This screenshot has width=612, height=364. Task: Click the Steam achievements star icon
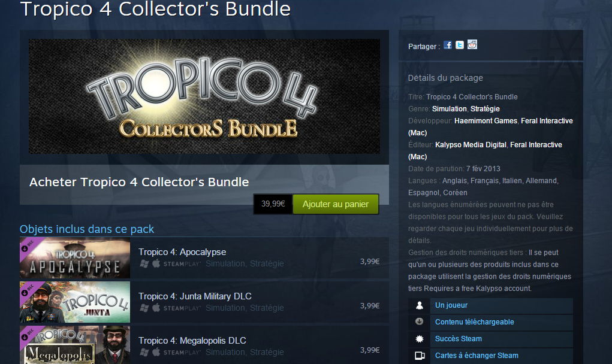[420, 339]
